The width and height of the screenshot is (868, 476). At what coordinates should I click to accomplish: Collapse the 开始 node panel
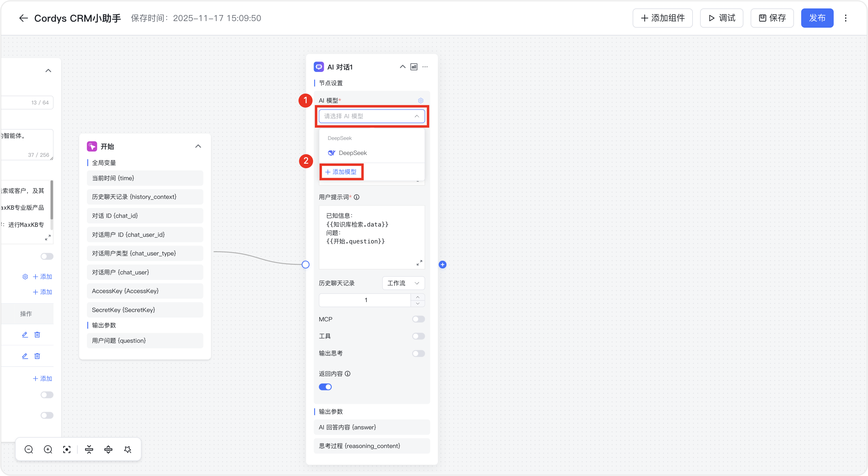point(198,146)
